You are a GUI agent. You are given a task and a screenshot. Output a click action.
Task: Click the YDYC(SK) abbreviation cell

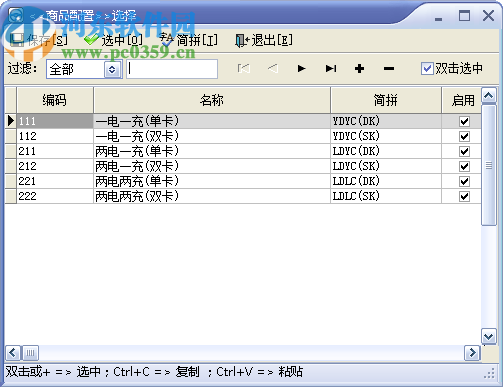click(x=386, y=136)
